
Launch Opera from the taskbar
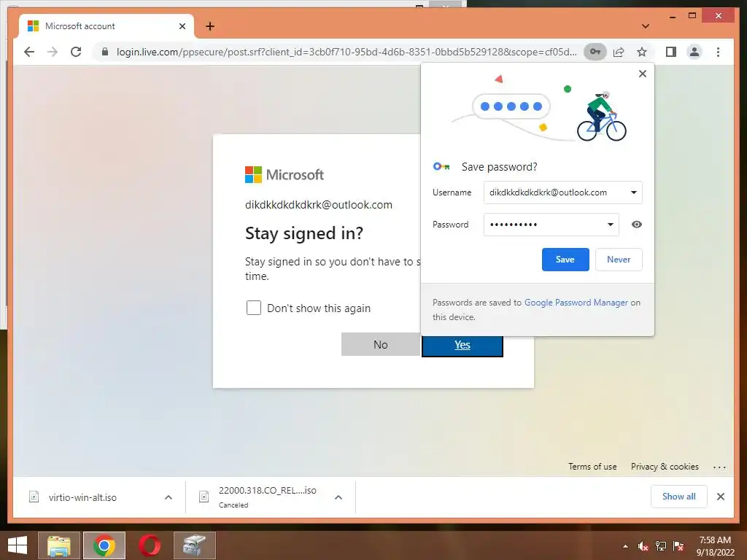(x=149, y=545)
